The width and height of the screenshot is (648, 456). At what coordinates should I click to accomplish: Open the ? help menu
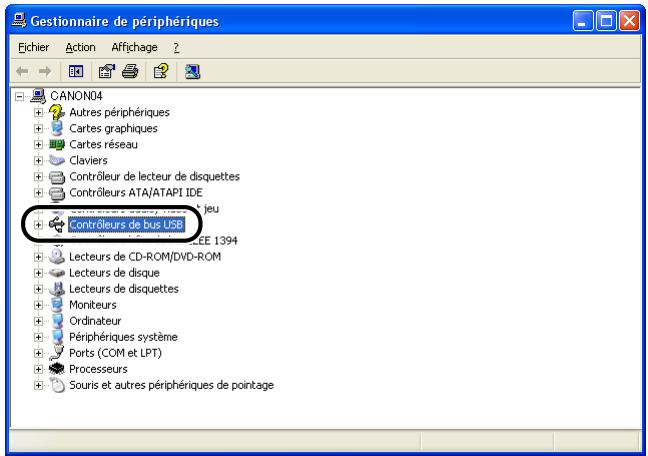click(176, 48)
